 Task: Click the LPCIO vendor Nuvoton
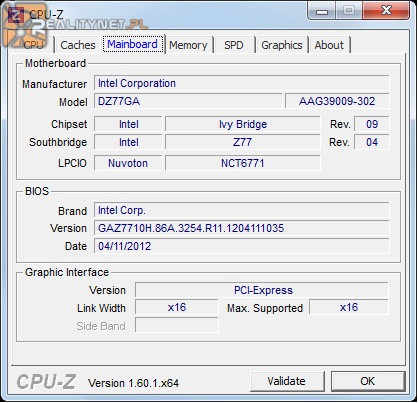(128, 163)
